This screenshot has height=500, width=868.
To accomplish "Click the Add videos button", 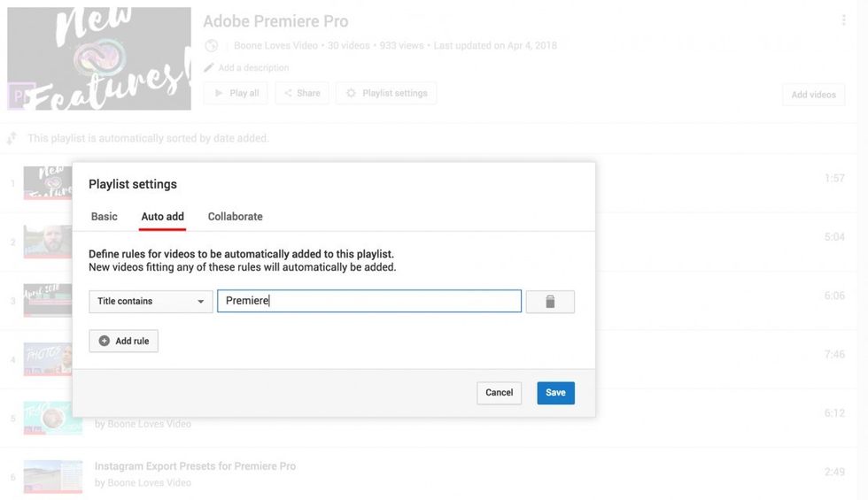I will (813, 95).
